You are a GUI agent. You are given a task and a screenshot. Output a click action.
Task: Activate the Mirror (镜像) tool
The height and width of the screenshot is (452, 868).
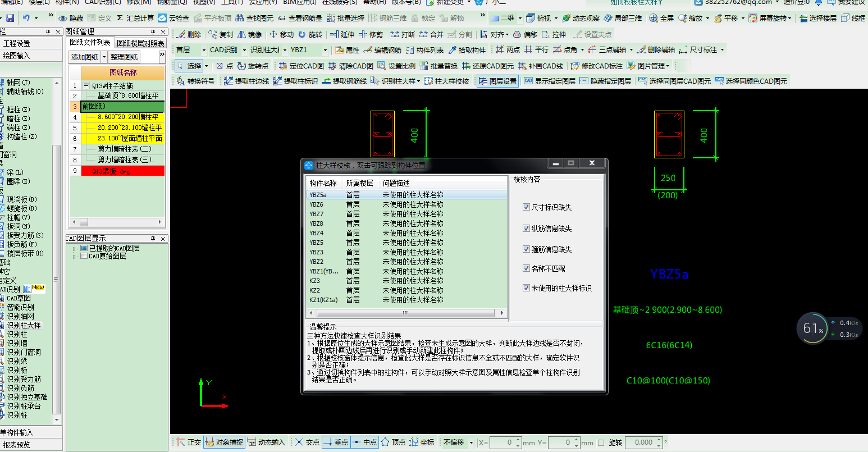click(x=249, y=35)
